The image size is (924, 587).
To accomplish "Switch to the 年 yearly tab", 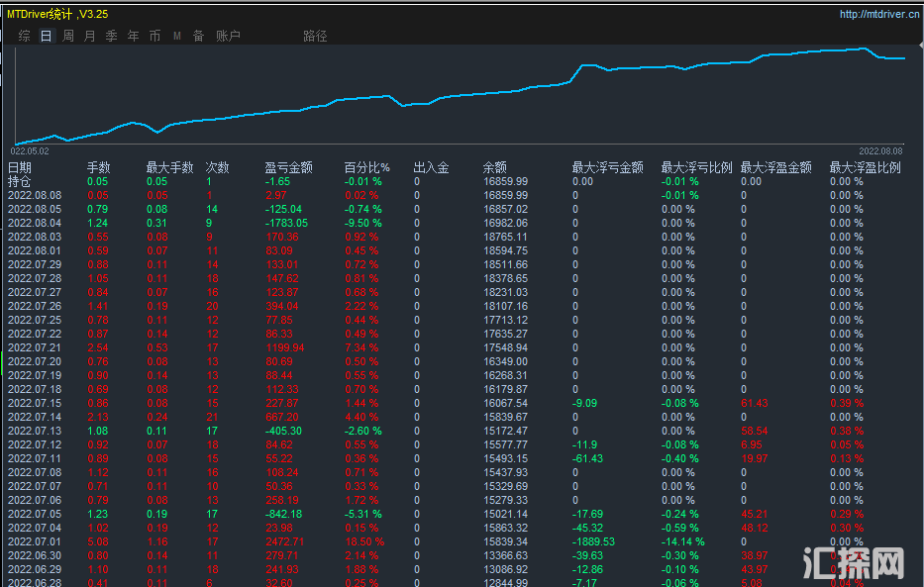I will (x=133, y=36).
